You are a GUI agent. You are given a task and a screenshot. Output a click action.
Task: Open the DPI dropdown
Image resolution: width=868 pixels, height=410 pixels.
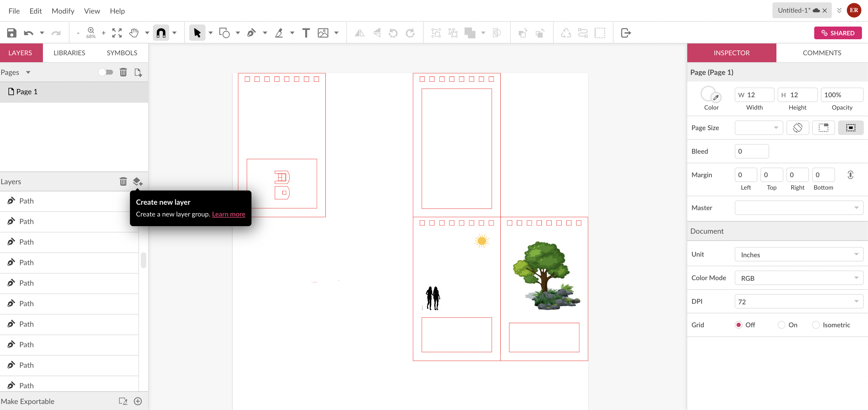click(x=798, y=302)
